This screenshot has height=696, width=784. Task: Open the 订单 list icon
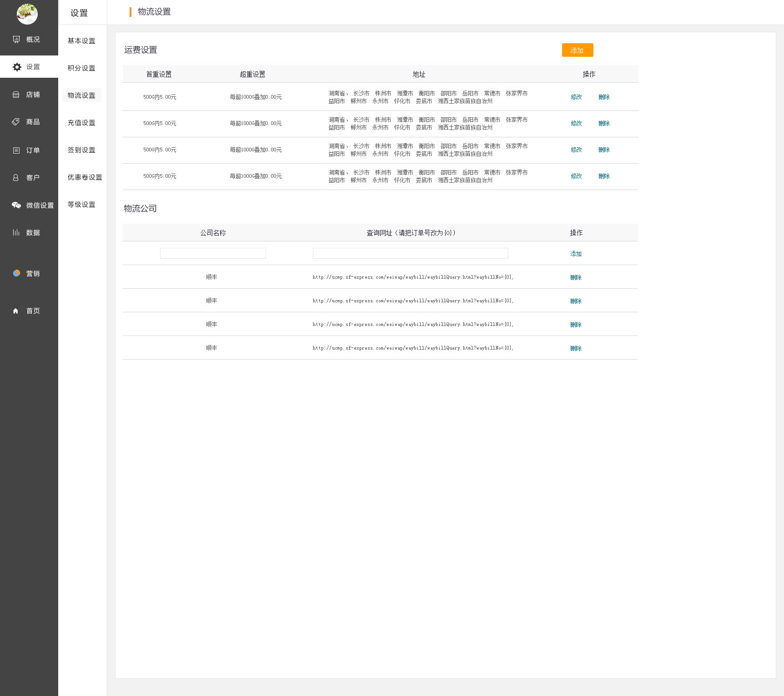coord(16,150)
